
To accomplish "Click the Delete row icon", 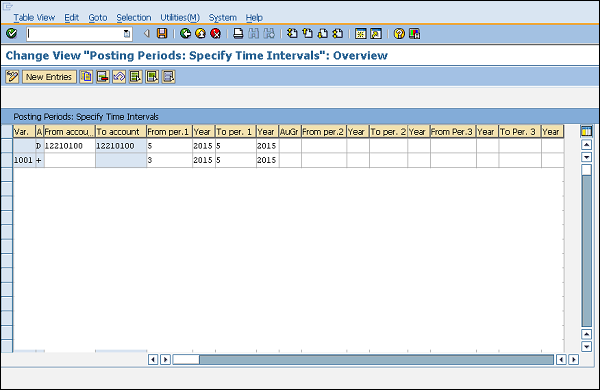I will pos(103,77).
